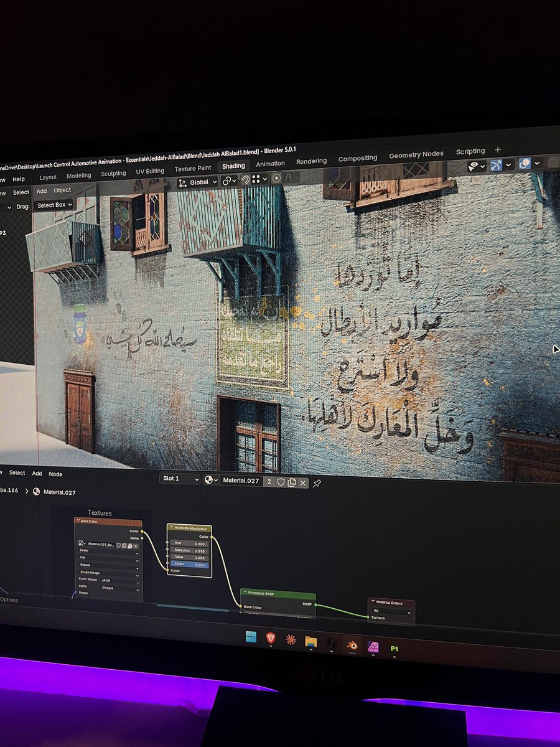
Task: Open the All target dropdown in Material Output
Action: click(391, 611)
